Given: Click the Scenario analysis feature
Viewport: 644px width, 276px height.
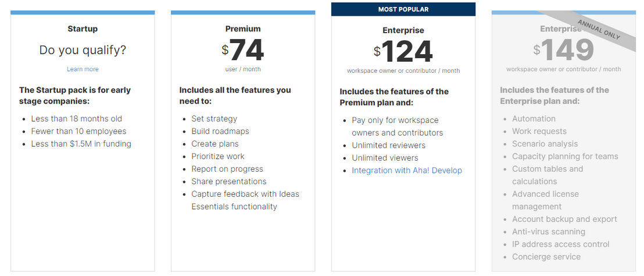Looking at the screenshot, I should (545, 144).
